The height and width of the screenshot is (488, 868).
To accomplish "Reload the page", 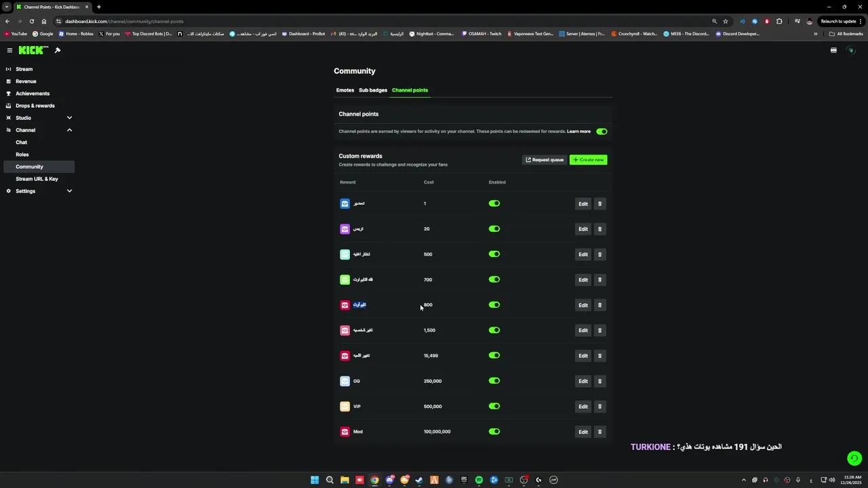I will 31,21.
